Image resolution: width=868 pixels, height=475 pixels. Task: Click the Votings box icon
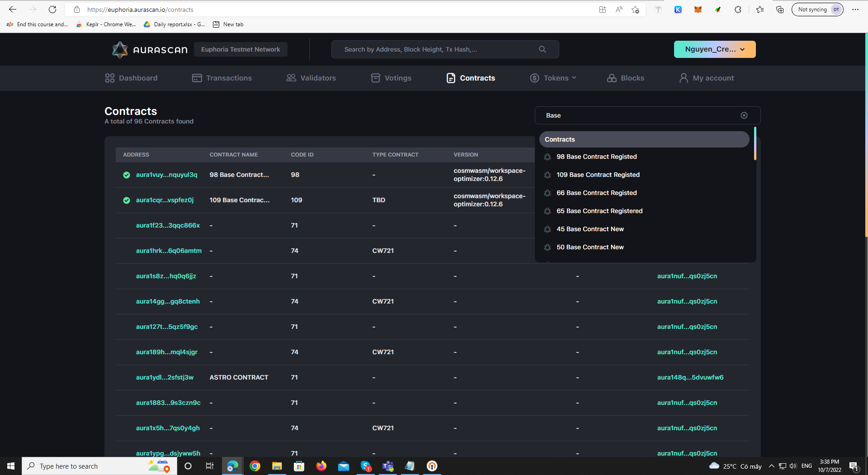(x=375, y=78)
